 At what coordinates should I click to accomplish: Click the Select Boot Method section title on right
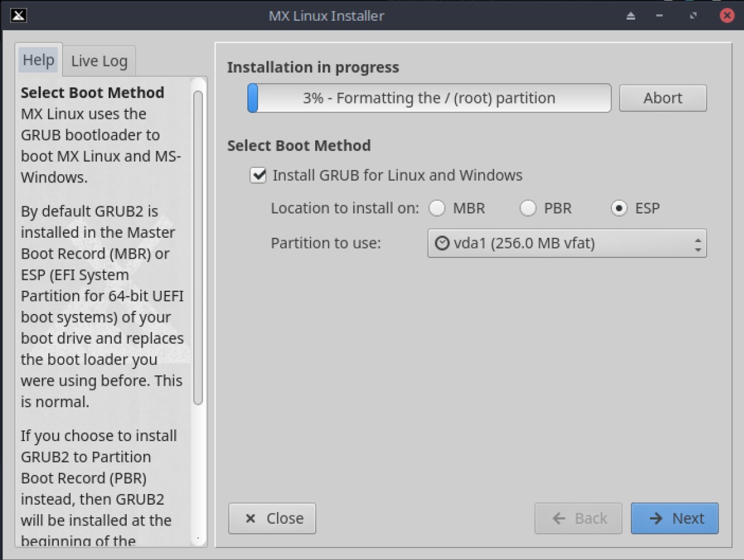[299, 146]
